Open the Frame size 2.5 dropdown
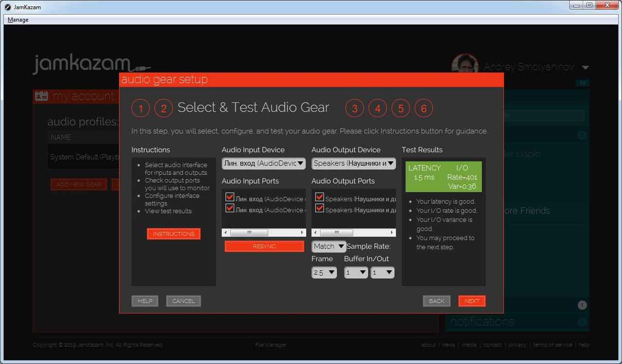This screenshot has width=622, height=364. tap(324, 273)
